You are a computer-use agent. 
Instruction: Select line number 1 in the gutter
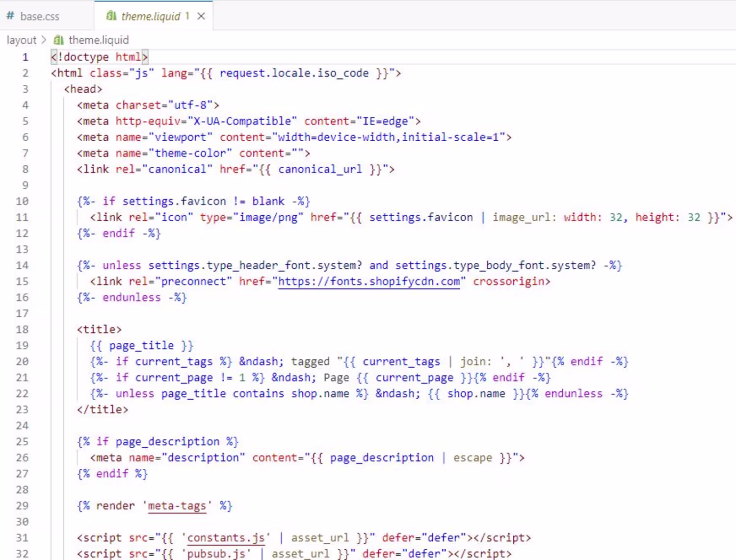click(x=25, y=57)
